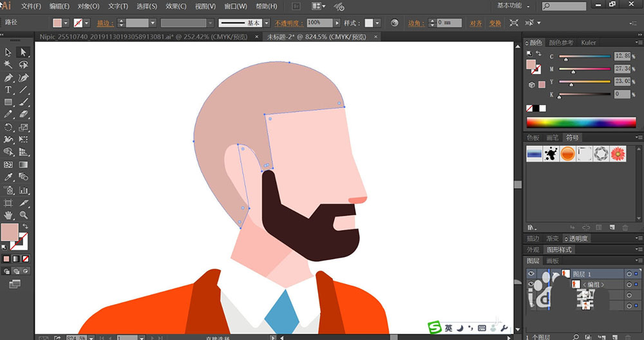
Task: Switch toolbox paint mode to Gradient
Action: pyautogui.click(x=16, y=259)
